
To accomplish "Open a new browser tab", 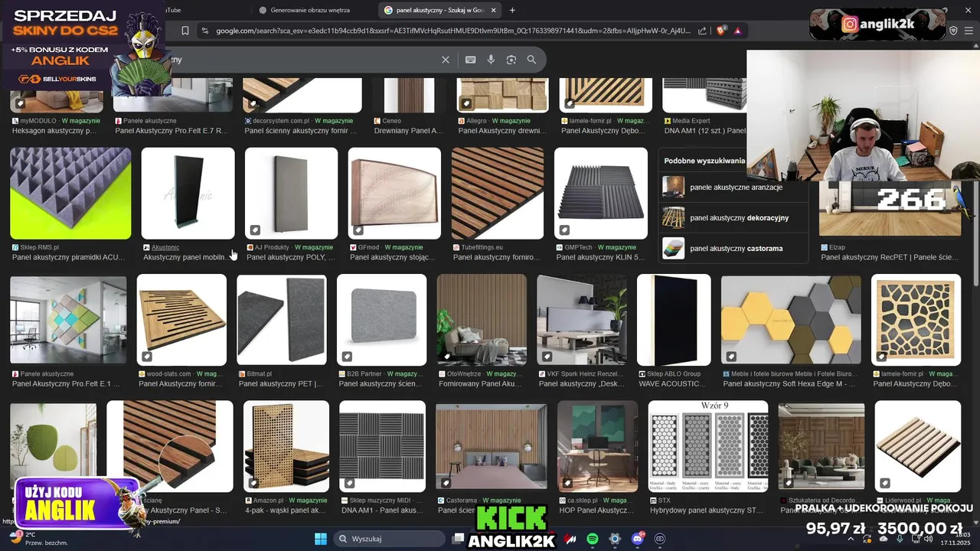I will pyautogui.click(x=512, y=10).
